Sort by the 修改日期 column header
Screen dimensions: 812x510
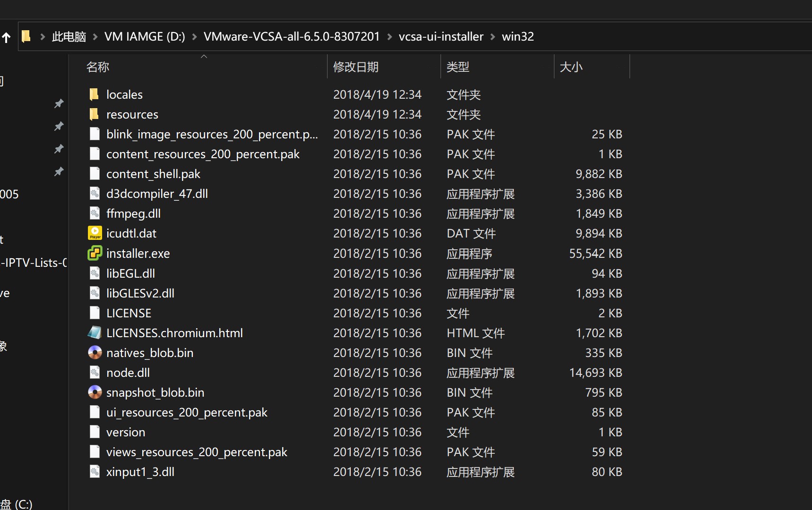coord(356,67)
